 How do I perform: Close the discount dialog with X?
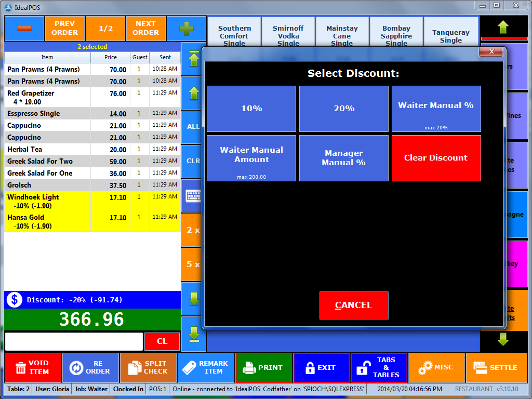pos(491,51)
